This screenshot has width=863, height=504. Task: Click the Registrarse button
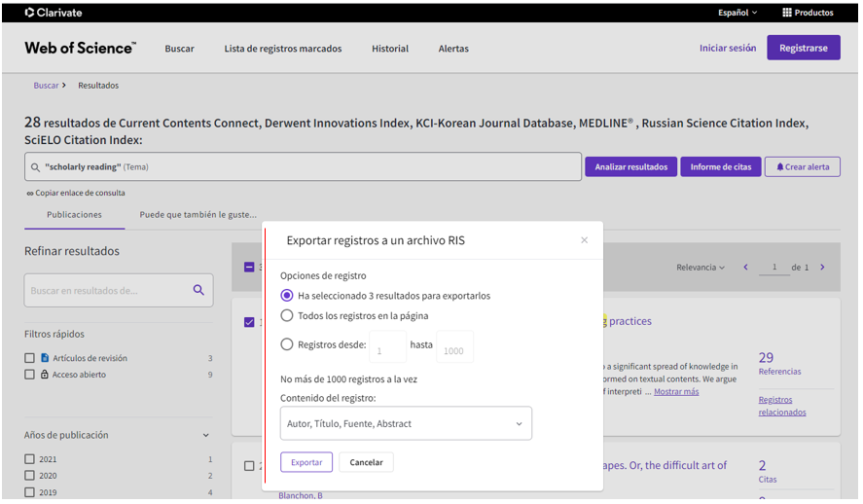coord(804,48)
